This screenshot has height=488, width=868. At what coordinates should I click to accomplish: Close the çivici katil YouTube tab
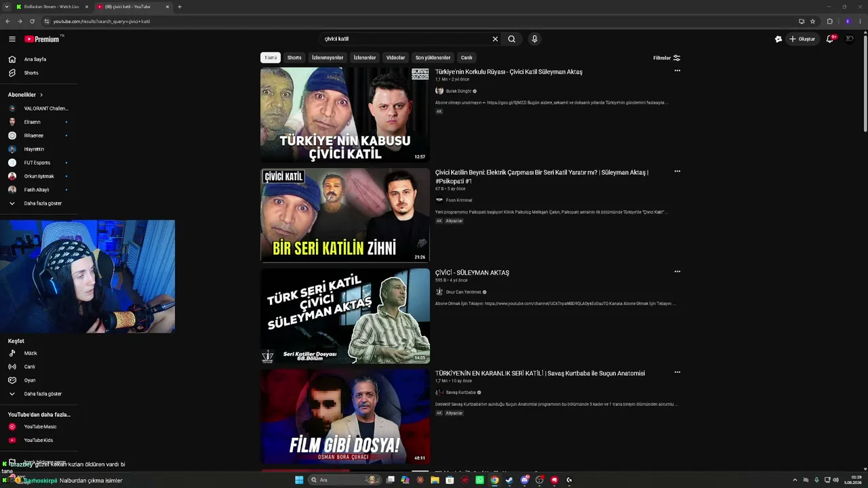pos(167,7)
